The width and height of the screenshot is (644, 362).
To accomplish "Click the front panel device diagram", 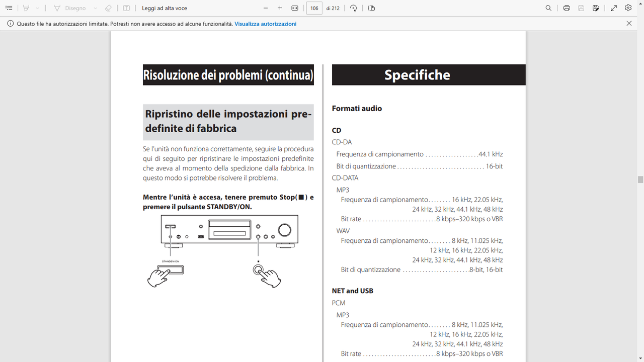I will [229, 231].
